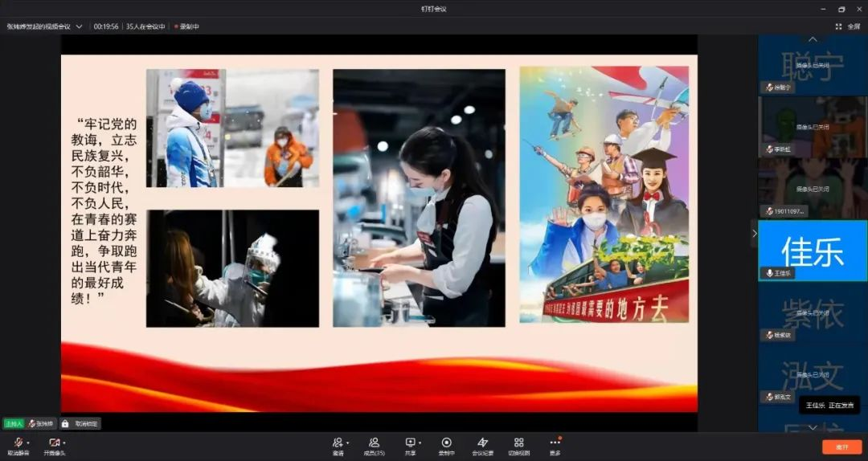
Task: Click the 共享 screen share icon
Action: point(410,443)
